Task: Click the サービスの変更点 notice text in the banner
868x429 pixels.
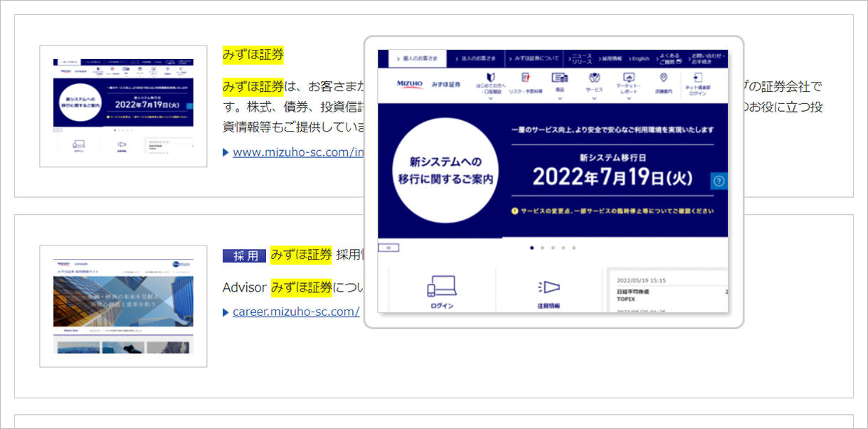Action: [617, 211]
